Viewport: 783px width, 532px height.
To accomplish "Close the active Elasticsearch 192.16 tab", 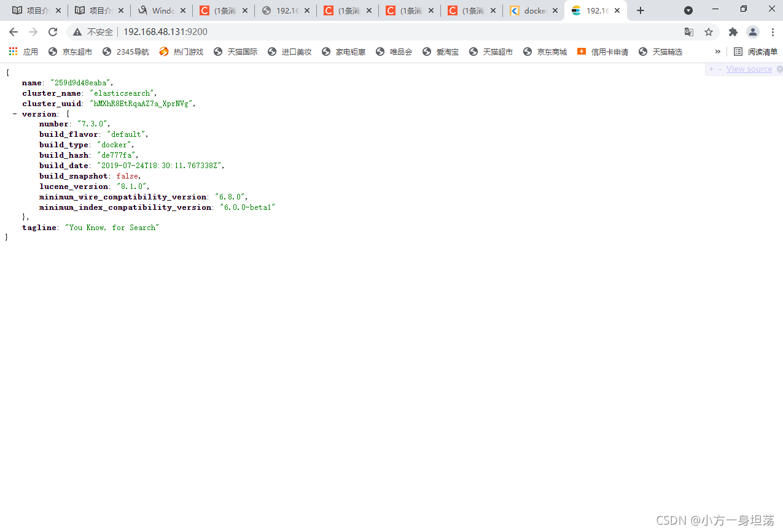I will click(617, 10).
